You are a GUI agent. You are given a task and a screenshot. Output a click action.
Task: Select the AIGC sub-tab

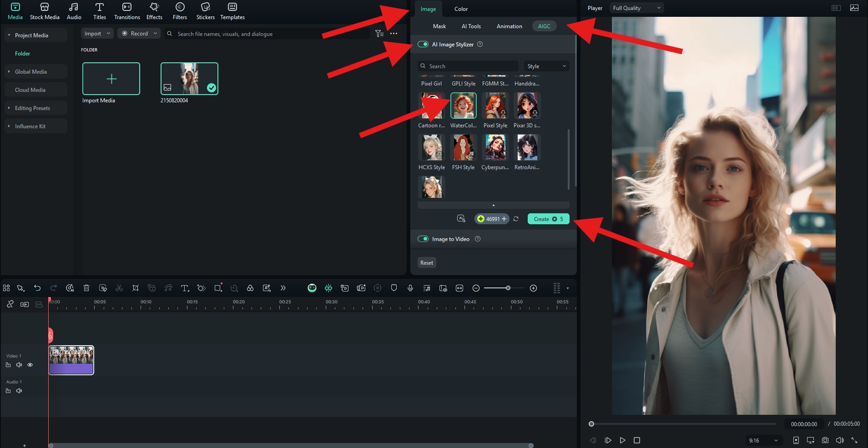(544, 26)
